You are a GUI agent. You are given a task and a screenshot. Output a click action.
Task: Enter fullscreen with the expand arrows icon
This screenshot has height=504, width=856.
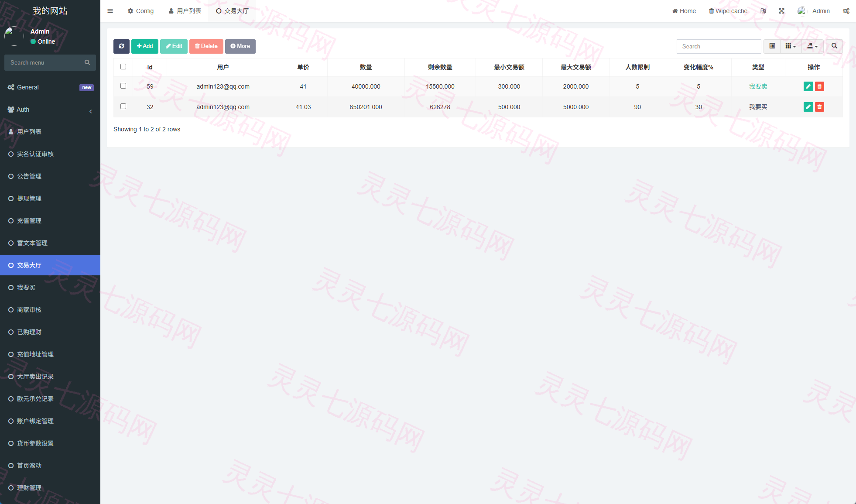point(781,11)
